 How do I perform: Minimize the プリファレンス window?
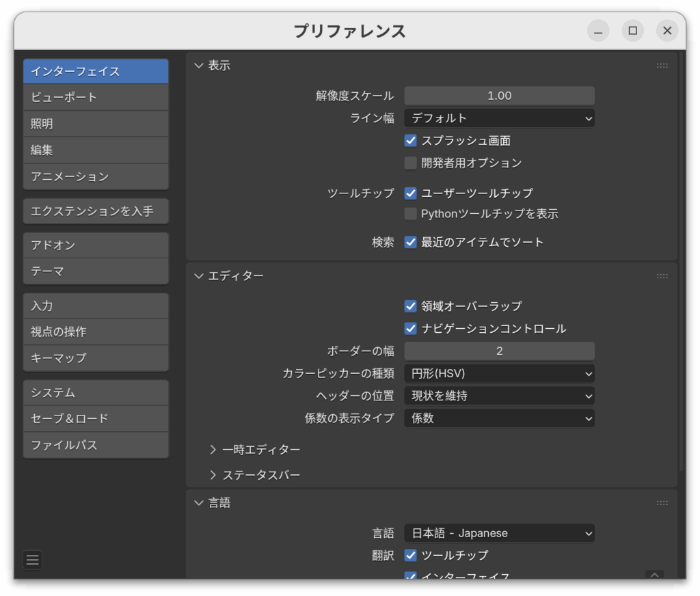click(x=598, y=31)
